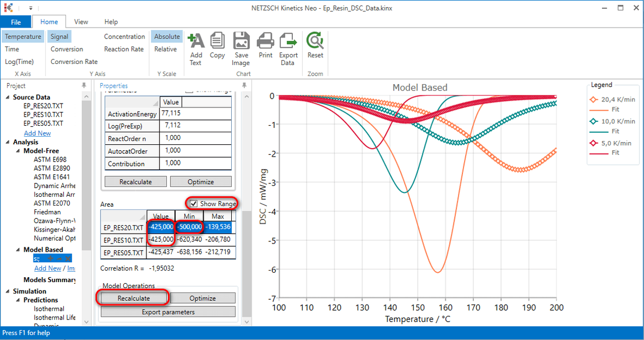Image resolution: width=644 pixels, height=340 pixels.
Task: Set X Axis to Time
Action: tap(12, 49)
